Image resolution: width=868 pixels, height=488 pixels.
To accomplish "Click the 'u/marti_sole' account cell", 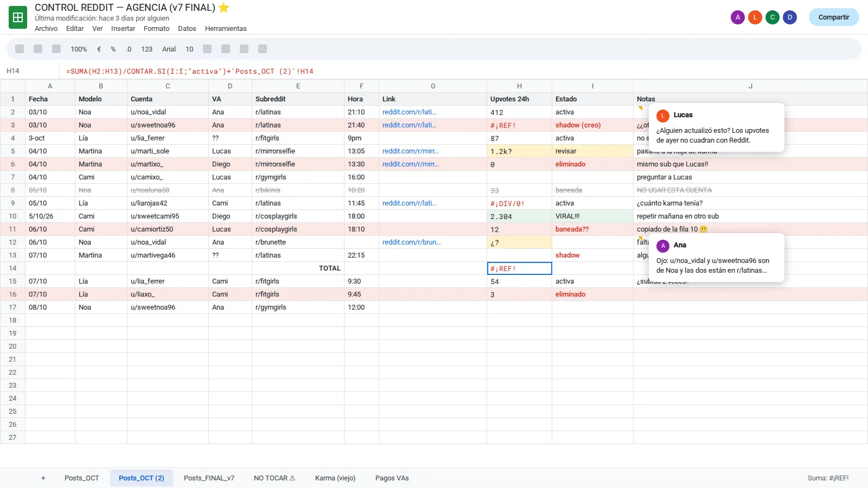I will click(x=168, y=151).
